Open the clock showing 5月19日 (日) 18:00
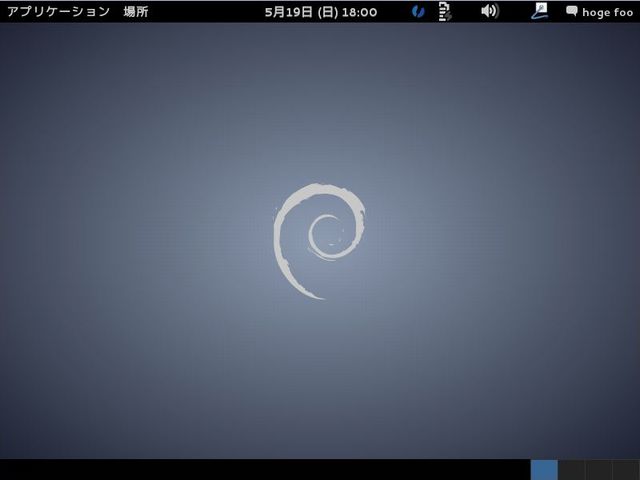 tap(321, 12)
